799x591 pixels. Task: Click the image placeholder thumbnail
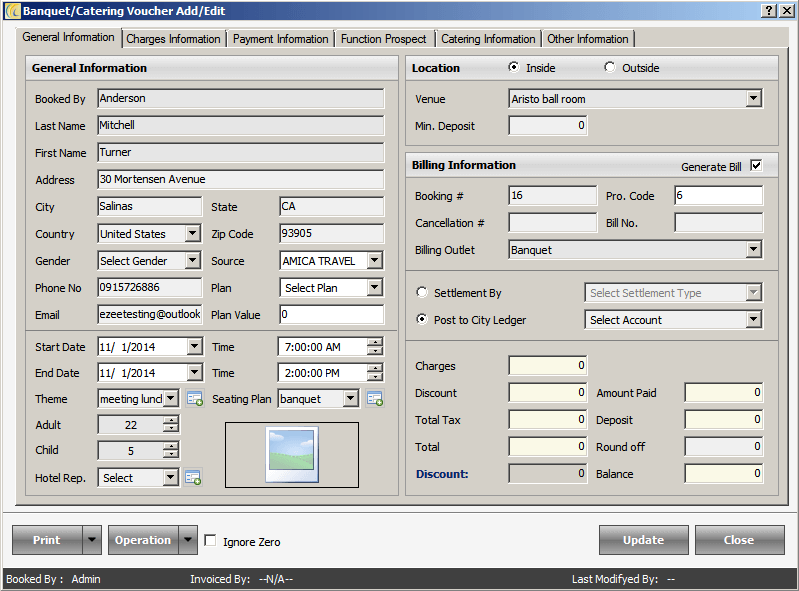click(x=291, y=455)
